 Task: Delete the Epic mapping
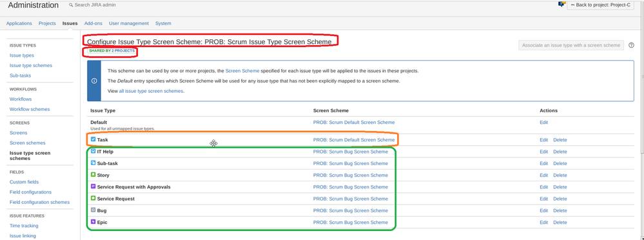[560, 223]
